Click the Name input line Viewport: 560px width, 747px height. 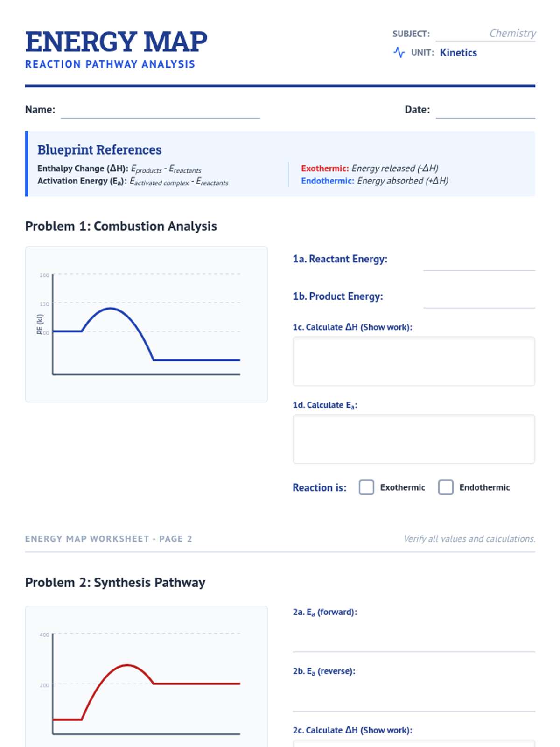pyautogui.click(x=160, y=111)
